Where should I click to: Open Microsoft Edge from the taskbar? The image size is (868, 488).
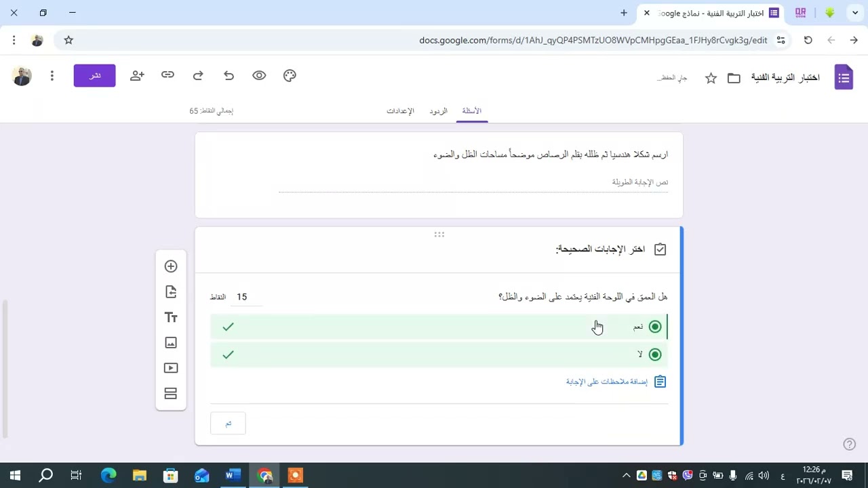[108, 475]
